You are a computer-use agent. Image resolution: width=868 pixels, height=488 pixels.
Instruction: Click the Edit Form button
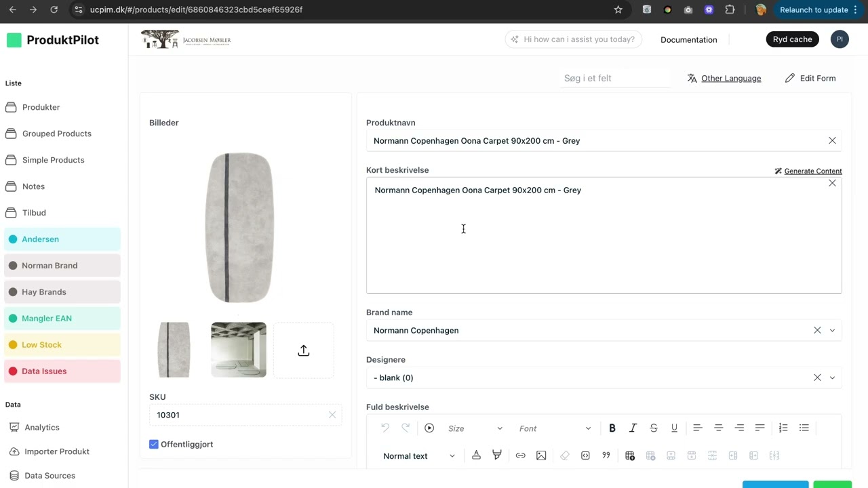click(x=810, y=78)
